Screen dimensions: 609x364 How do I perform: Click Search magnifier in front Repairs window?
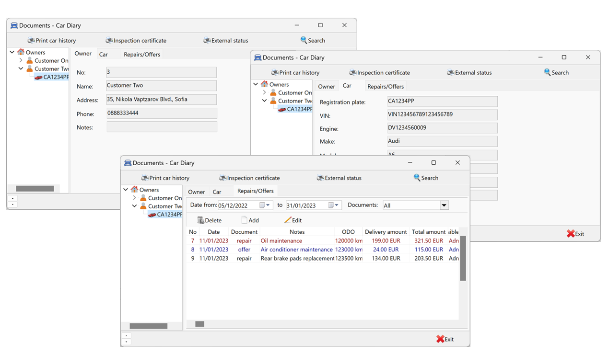[426, 178]
